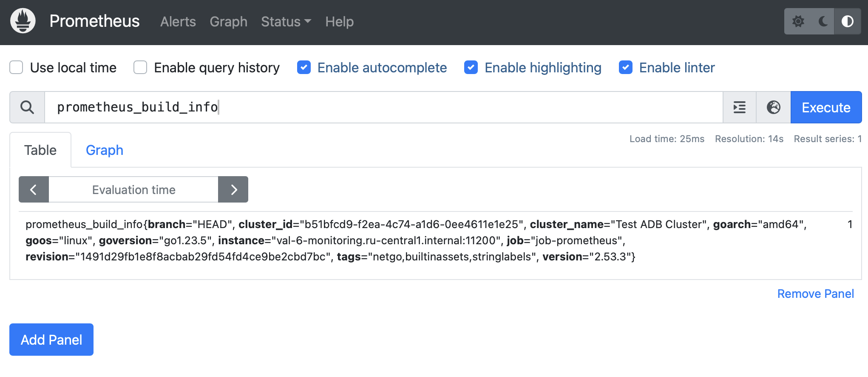The image size is (868, 377).
Task: Click the Load time: 25ms text
Action: [667, 139]
